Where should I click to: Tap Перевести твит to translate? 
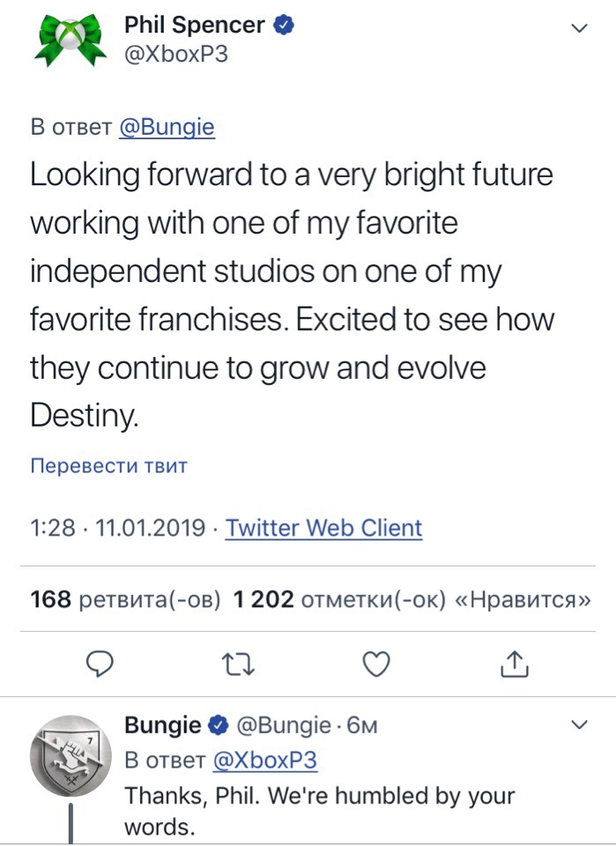click(108, 466)
